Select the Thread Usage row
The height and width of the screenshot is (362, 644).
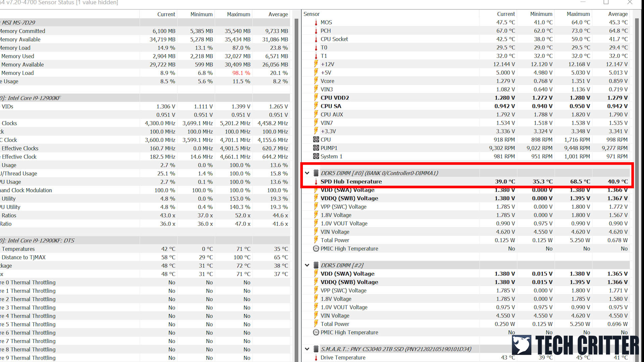coord(145,173)
